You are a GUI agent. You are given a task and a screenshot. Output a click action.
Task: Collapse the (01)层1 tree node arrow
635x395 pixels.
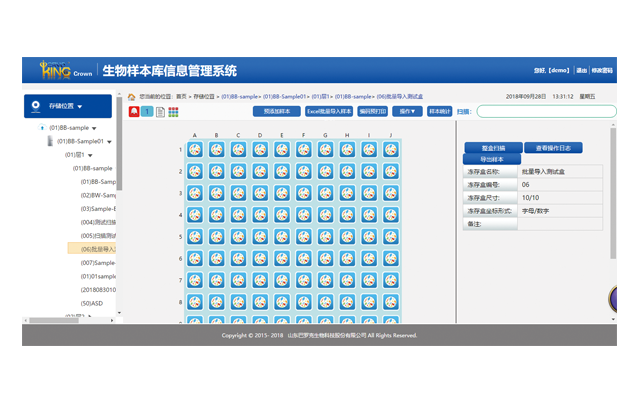pos(90,155)
